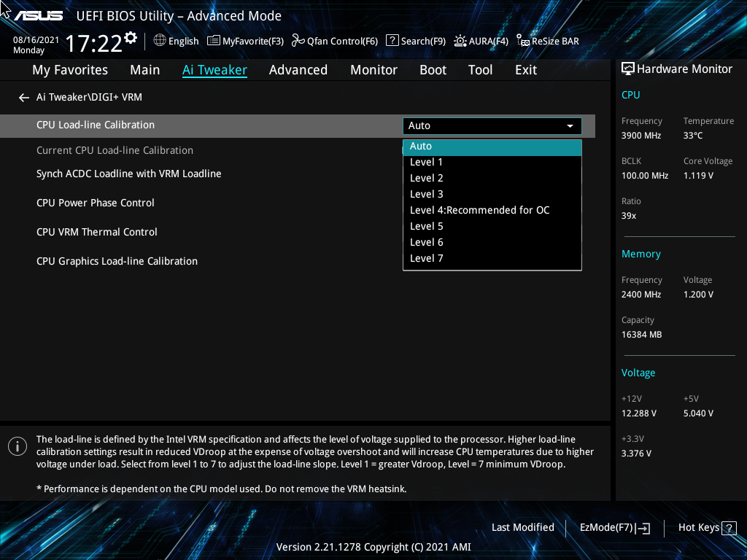
Task: Click the +5V reading 5.040 V
Action: pos(698,413)
